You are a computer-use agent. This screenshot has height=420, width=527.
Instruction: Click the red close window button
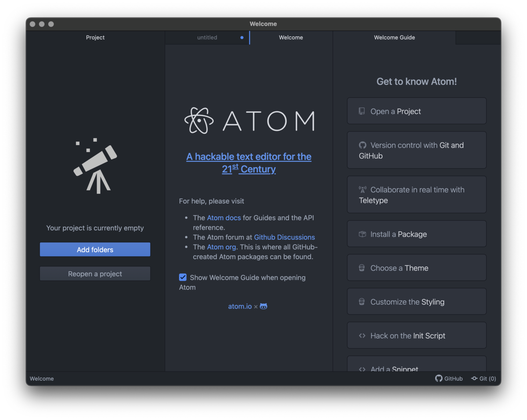[x=32, y=24]
